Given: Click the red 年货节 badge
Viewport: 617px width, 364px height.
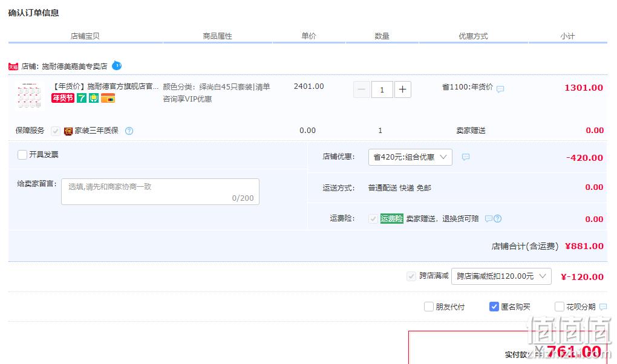Looking at the screenshot, I should point(62,98).
